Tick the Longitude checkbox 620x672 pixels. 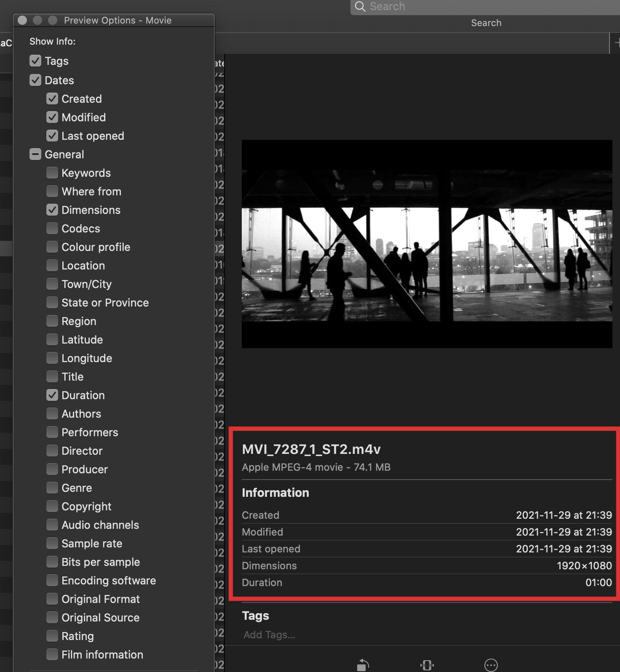pyautogui.click(x=52, y=358)
